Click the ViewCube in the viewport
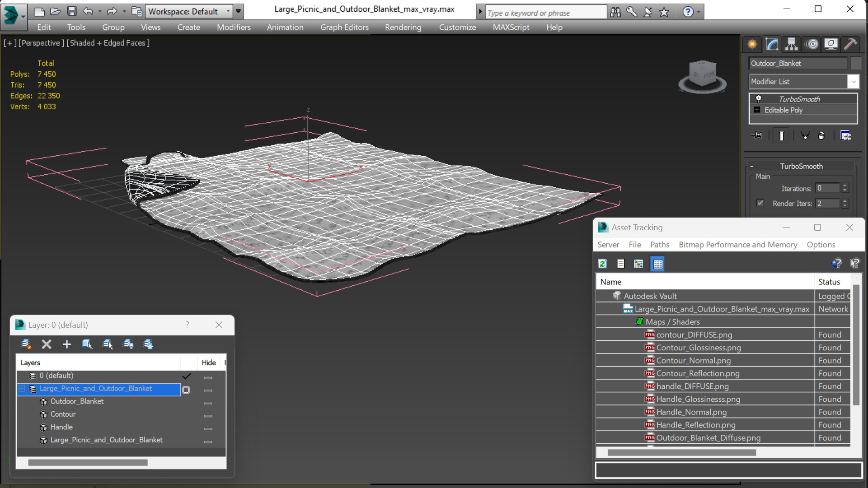Image resolution: width=868 pixels, height=488 pixels. click(x=702, y=76)
